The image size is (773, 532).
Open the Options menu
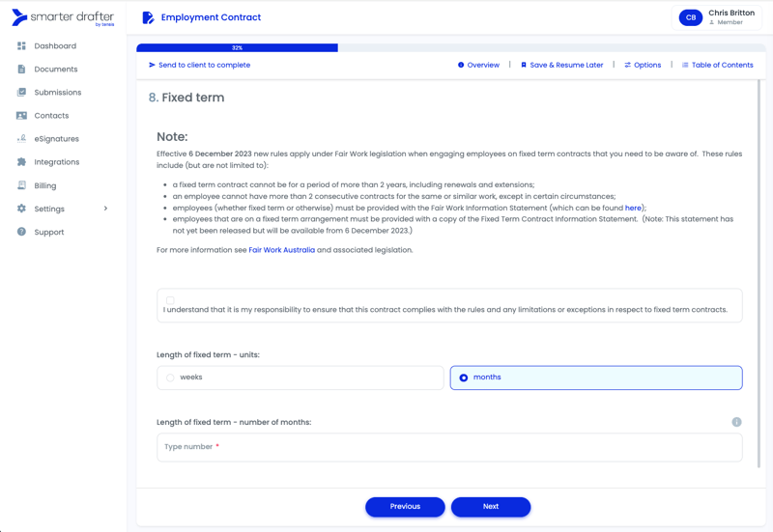click(x=643, y=66)
